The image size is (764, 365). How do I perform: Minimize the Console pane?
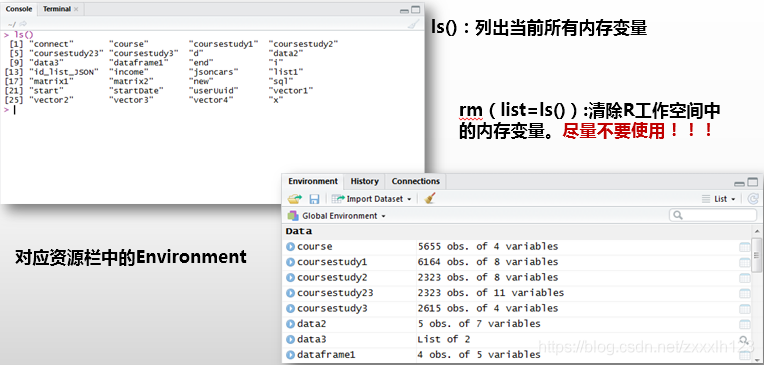404,10
